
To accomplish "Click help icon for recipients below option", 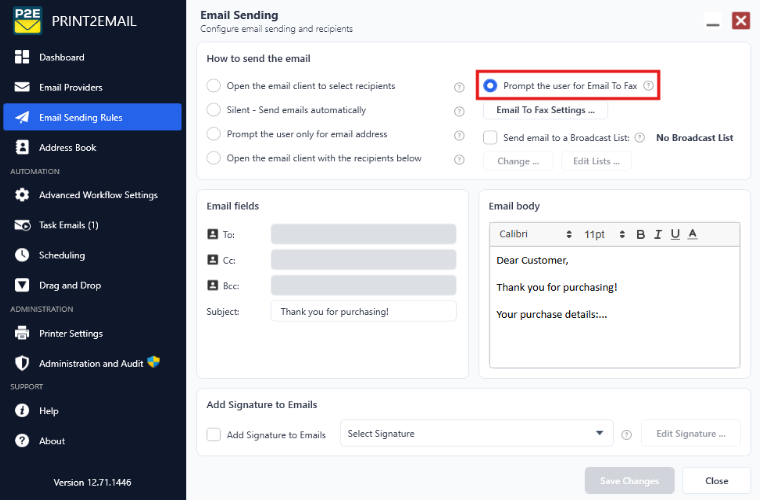I will [x=459, y=160].
